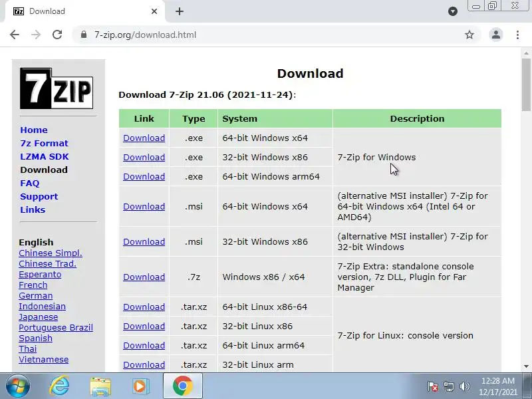Click the browser forward arrow
Screen dimensions: 532x399
[x=36, y=35]
